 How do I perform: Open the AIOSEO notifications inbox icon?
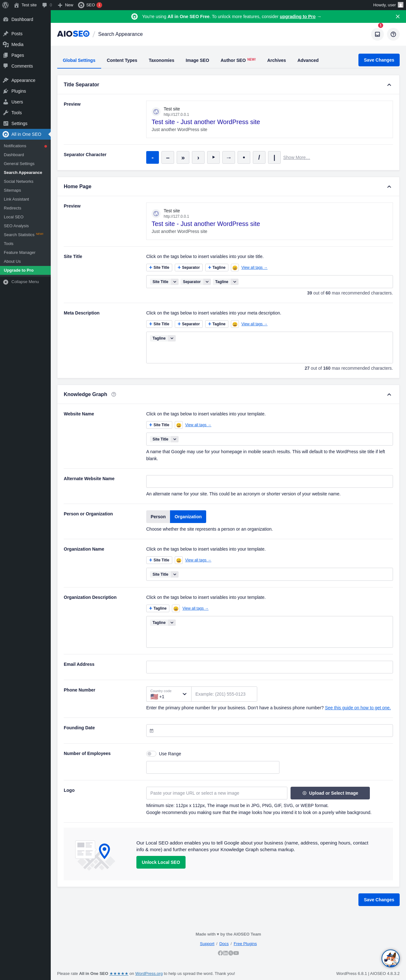377,34
